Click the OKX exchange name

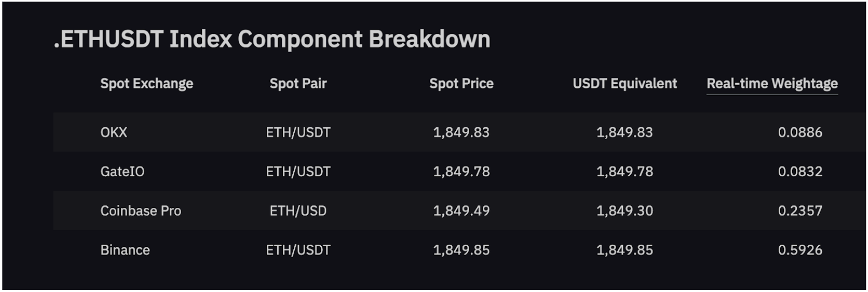114,132
